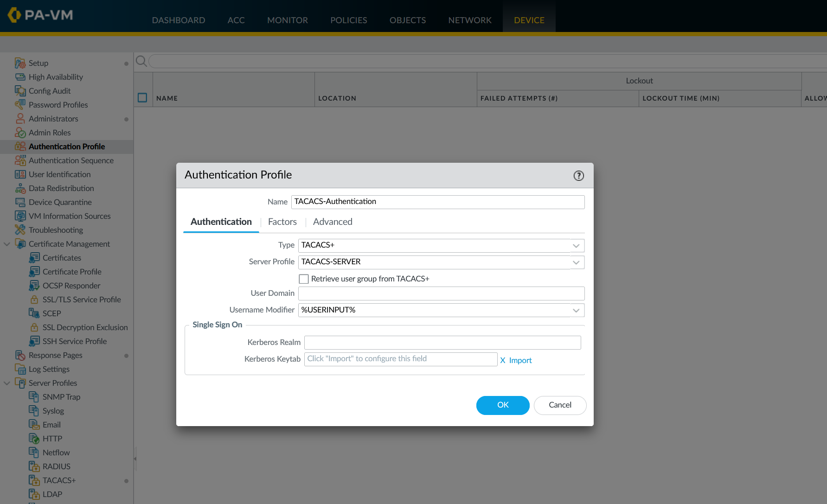The width and height of the screenshot is (827, 504).
Task: Click the Certificates icon
Action: [x=34, y=258]
